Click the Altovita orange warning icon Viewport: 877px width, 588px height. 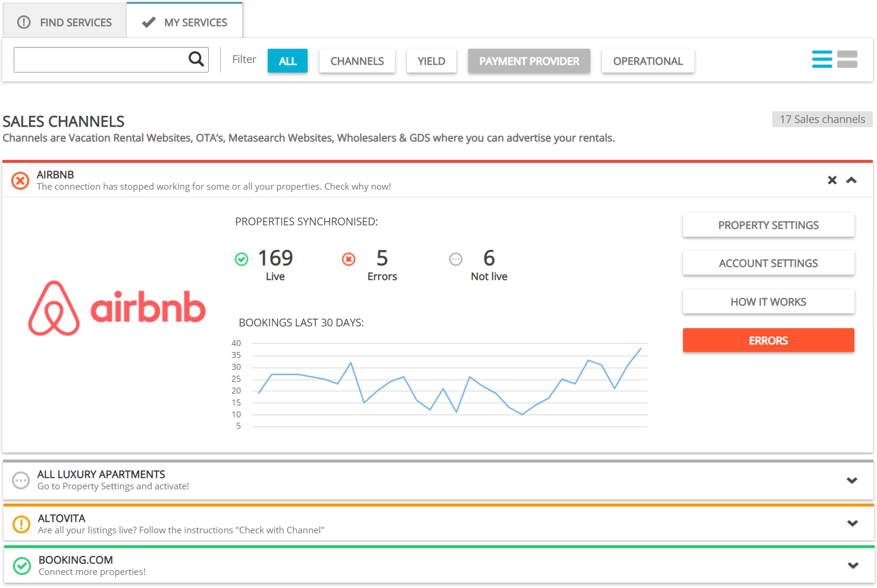tap(21, 524)
